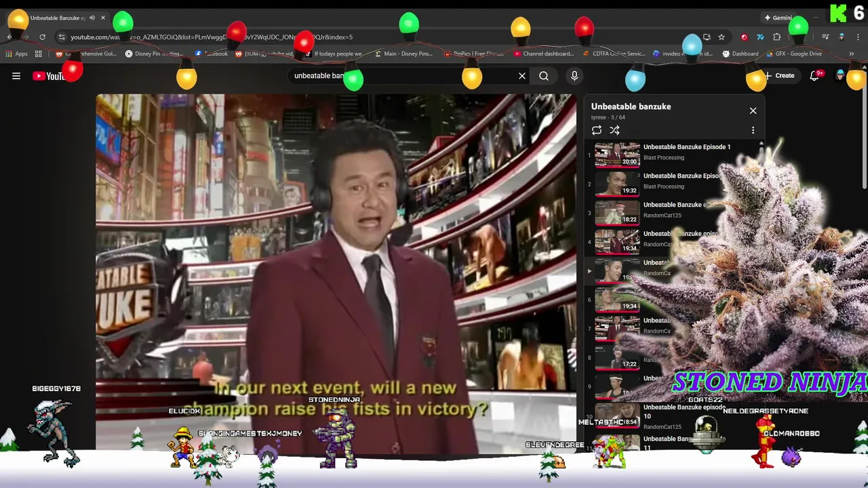Open the Chrome extensions puzzle menu
Viewport: 868px width, 488px height.
pyautogui.click(x=777, y=37)
